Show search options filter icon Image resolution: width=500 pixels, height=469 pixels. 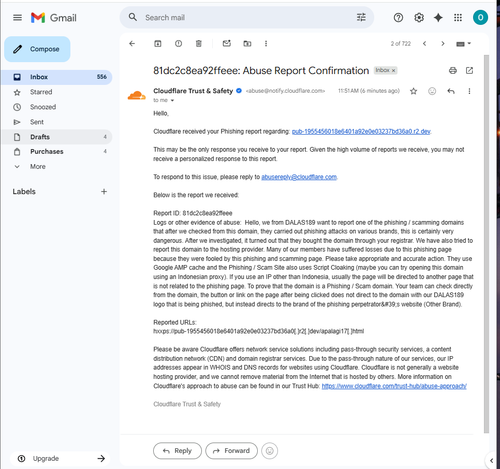361,17
